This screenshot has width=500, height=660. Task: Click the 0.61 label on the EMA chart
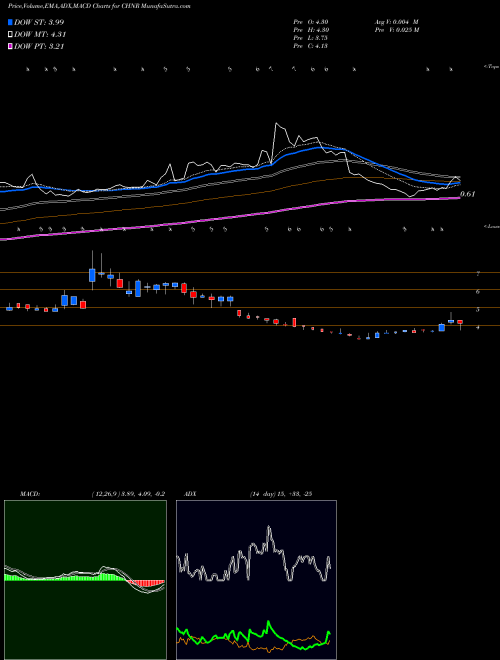[468, 194]
